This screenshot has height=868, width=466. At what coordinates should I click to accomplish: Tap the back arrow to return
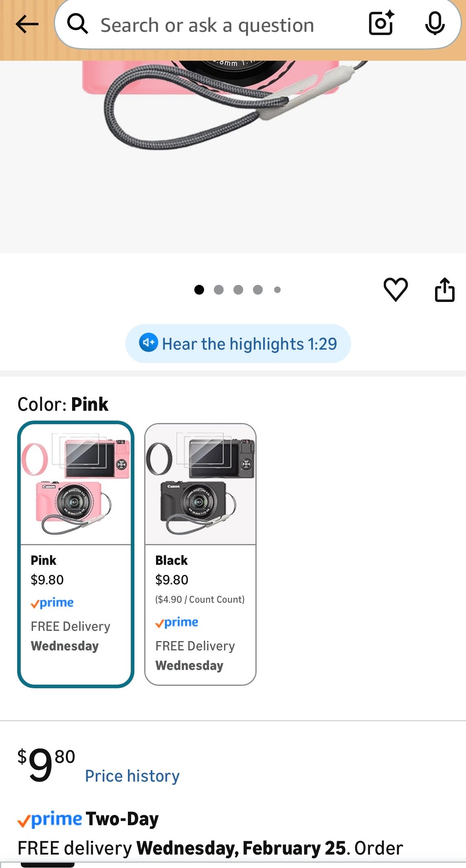(26, 24)
